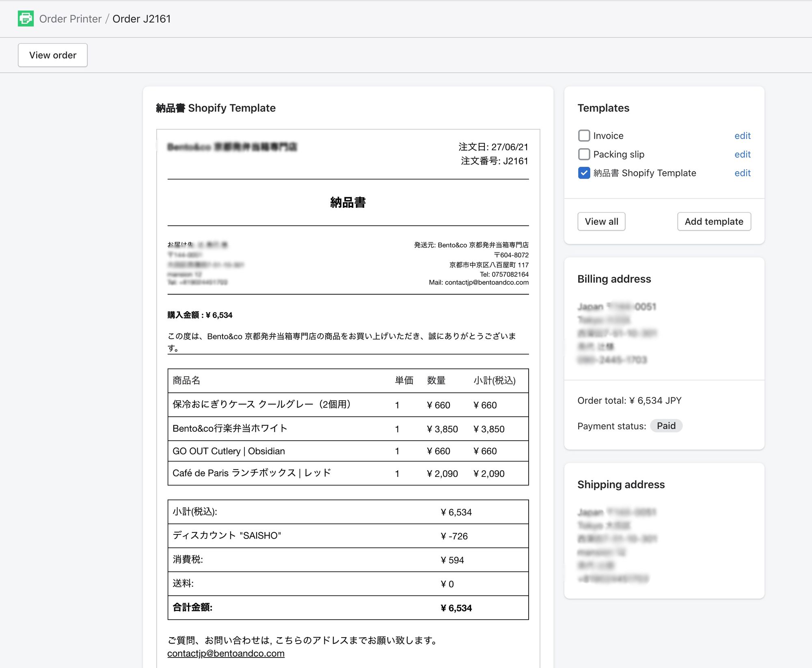This screenshot has width=812, height=668.
Task: Click the Templates panel heading
Action: (x=603, y=108)
